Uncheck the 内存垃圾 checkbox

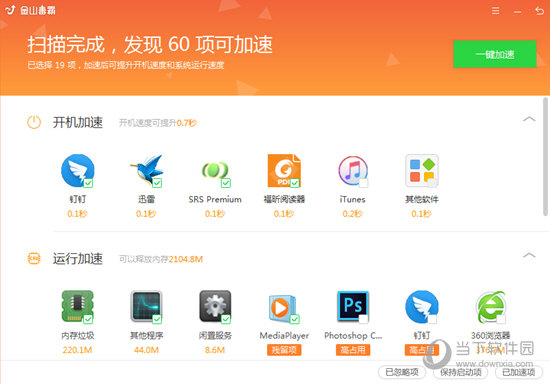[88, 319]
